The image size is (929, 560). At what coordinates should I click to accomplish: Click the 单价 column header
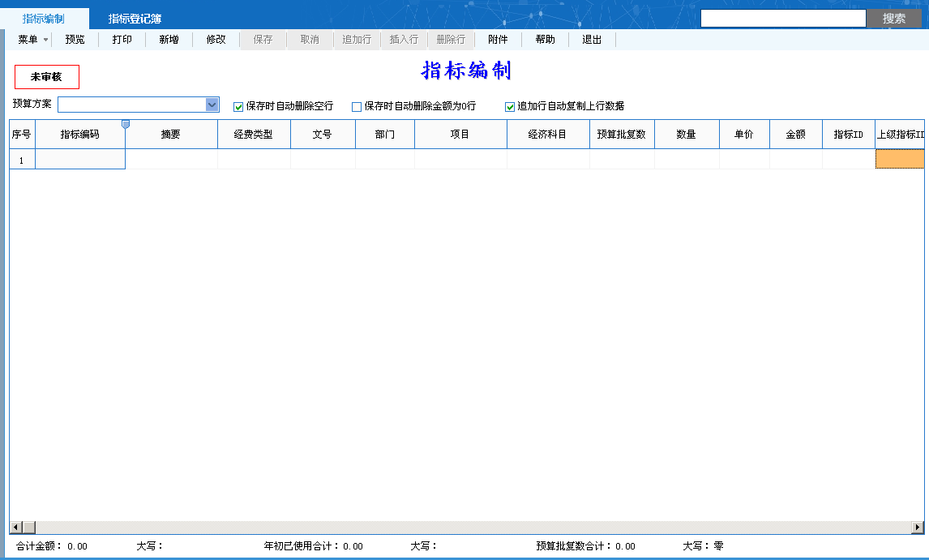click(x=744, y=135)
